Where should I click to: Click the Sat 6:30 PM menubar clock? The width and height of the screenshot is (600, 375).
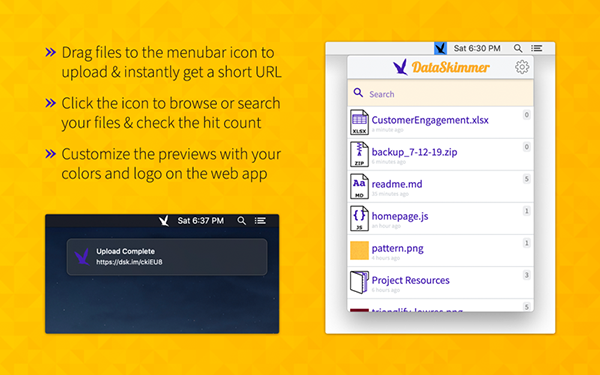477,48
